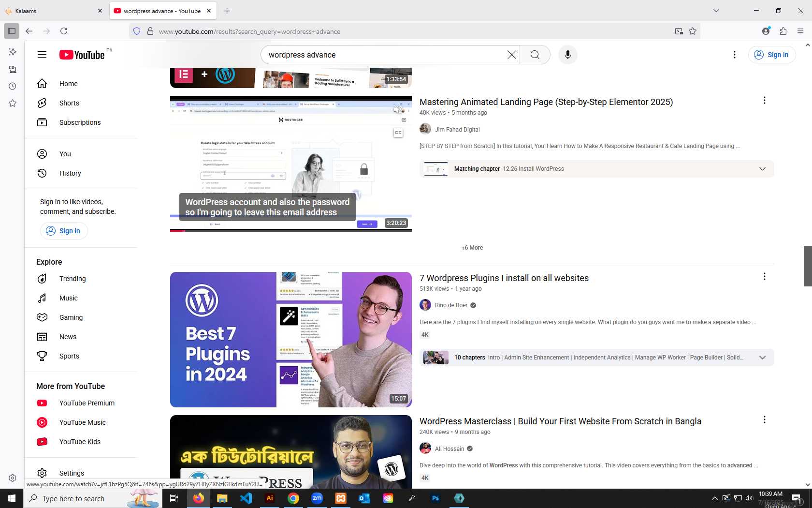Open Photoshop from taskbar
This screenshot has height=508, width=812.
[435, 498]
